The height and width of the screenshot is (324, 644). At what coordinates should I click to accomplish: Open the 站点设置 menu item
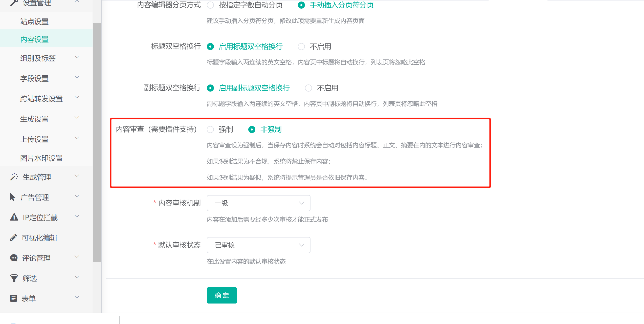(34, 22)
